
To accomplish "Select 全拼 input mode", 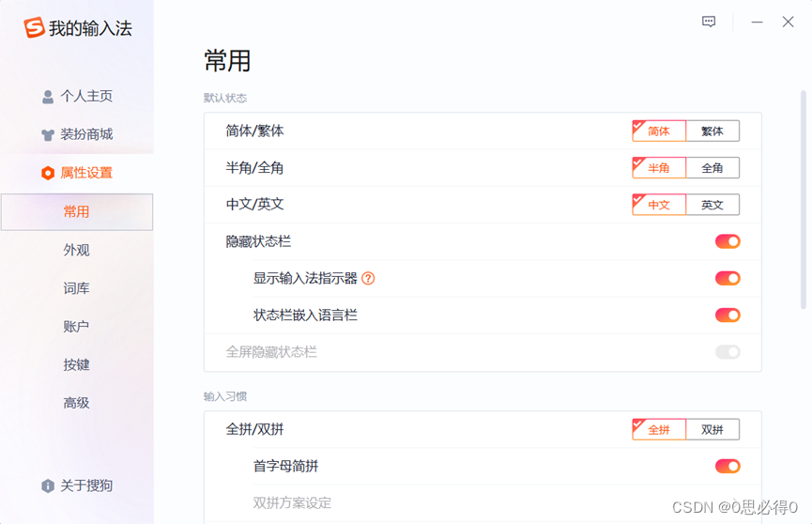I will coord(659,430).
